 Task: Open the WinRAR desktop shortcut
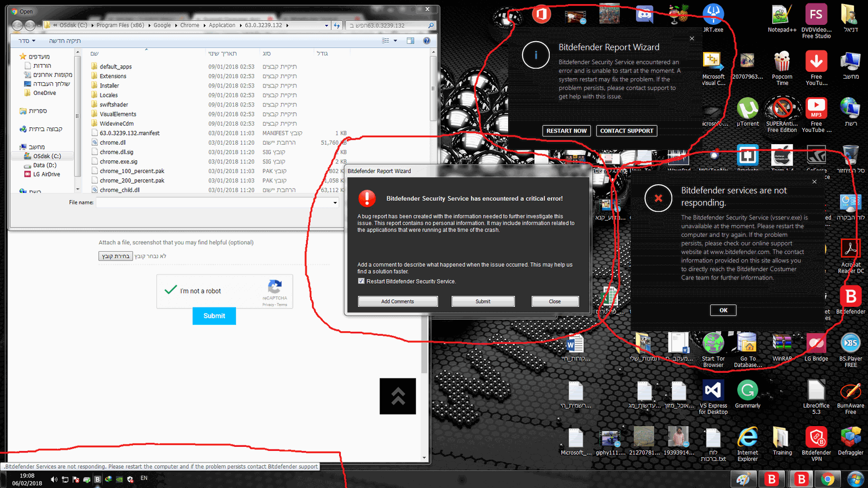[782, 347]
